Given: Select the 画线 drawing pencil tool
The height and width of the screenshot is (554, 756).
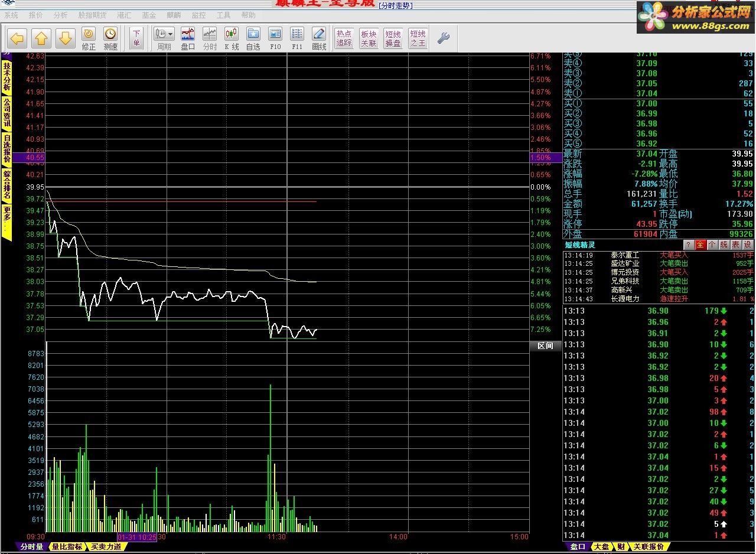Looking at the screenshot, I should click(319, 39).
